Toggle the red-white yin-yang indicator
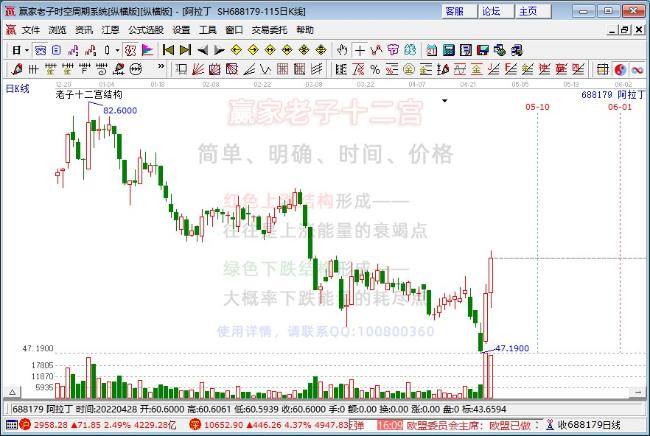This screenshot has width=650, height=436. point(620,69)
